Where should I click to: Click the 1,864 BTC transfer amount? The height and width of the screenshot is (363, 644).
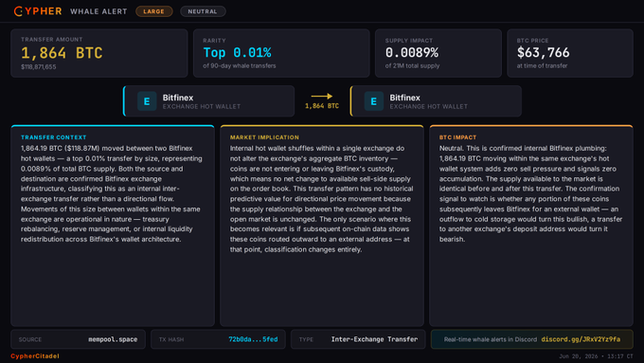[62, 53]
